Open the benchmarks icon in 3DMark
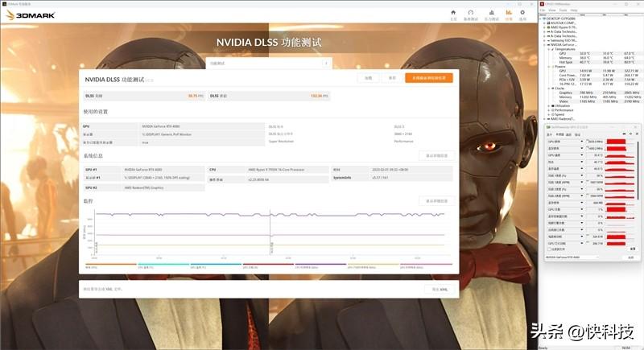The height and width of the screenshot is (350, 644). (472, 13)
